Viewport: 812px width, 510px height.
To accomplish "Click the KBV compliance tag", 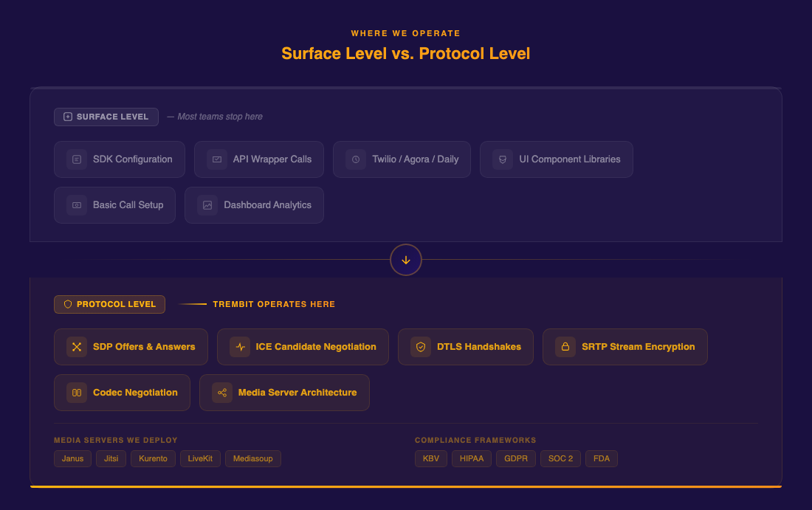I will coord(431,459).
